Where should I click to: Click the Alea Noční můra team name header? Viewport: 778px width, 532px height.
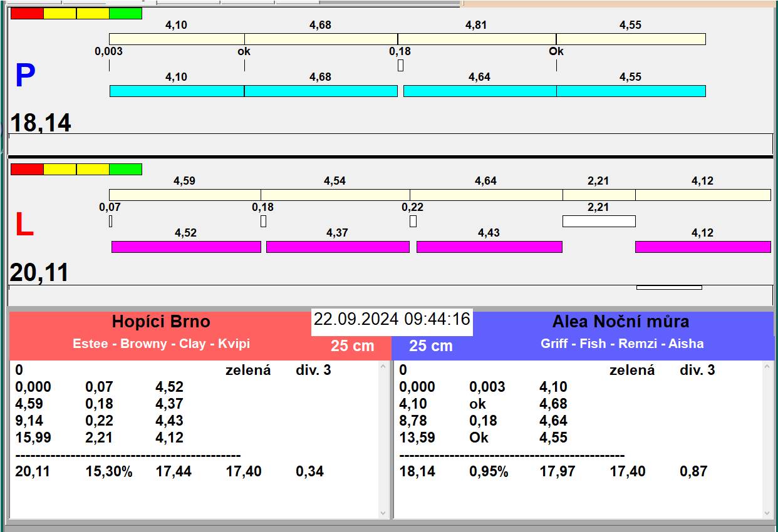pyautogui.click(x=620, y=322)
